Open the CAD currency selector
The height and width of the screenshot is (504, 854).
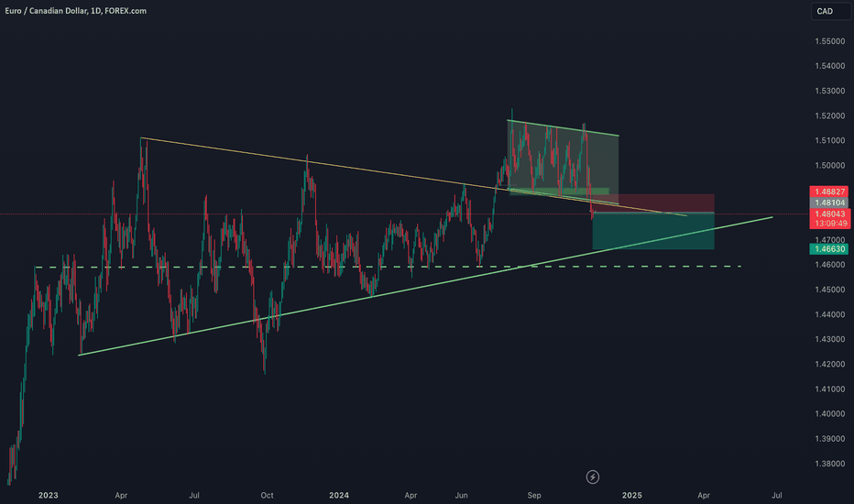pyautogui.click(x=830, y=11)
